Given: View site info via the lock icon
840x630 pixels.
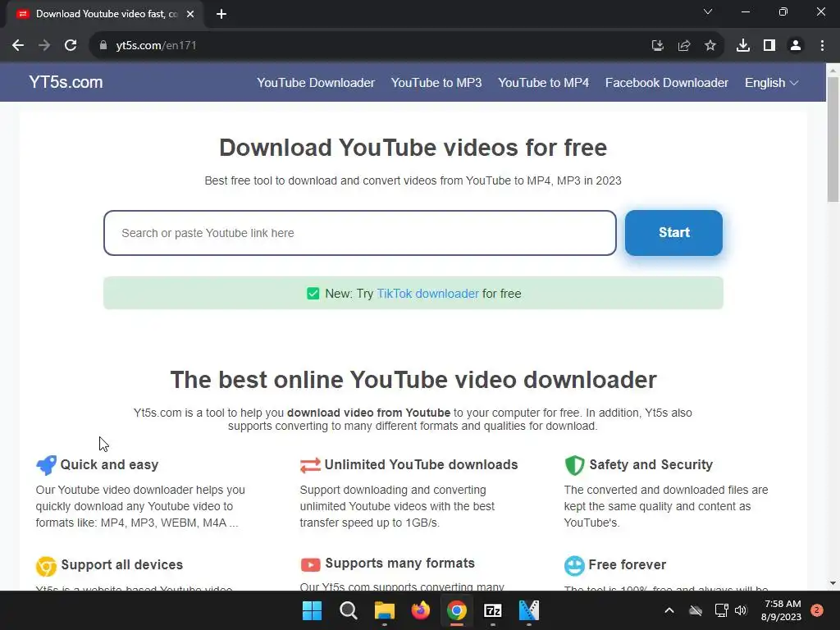Looking at the screenshot, I should (x=103, y=46).
